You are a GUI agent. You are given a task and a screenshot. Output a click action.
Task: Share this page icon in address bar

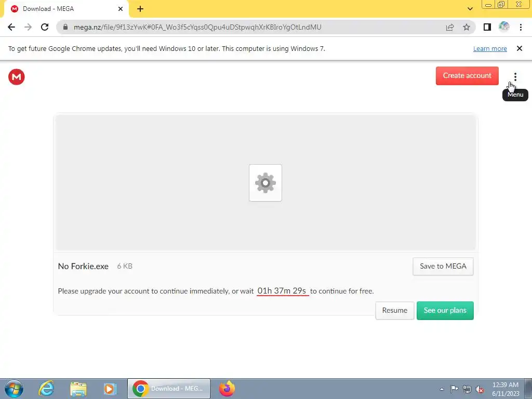point(450,27)
